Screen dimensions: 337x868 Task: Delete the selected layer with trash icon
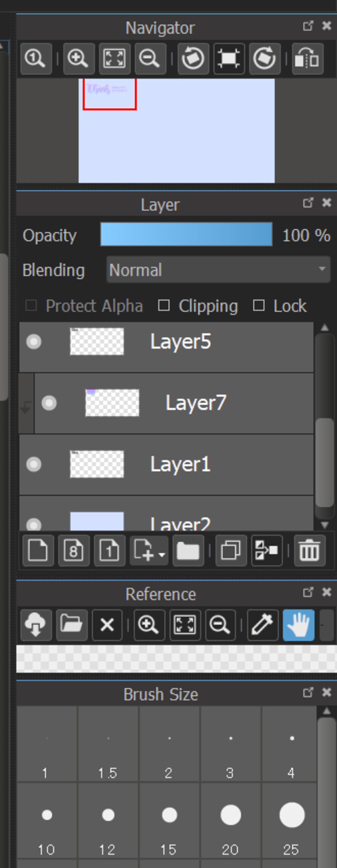(x=309, y=551)
